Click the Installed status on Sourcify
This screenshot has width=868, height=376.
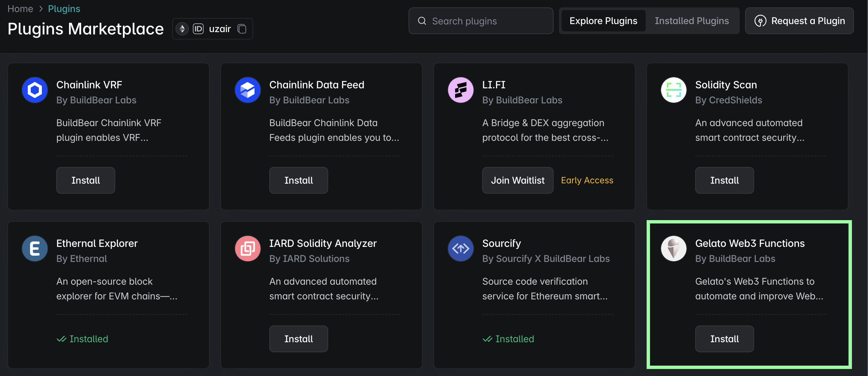click(508, 339)
